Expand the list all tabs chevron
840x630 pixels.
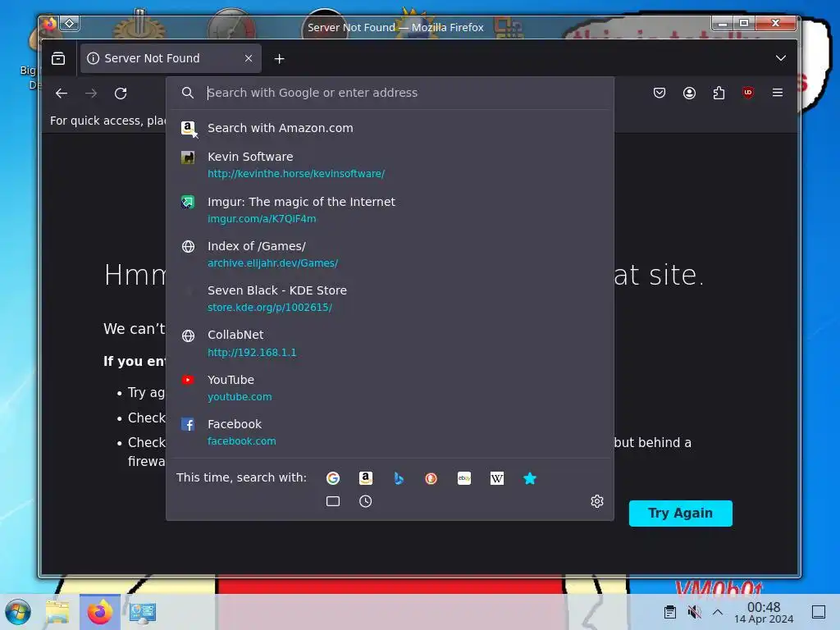[781, 58]
